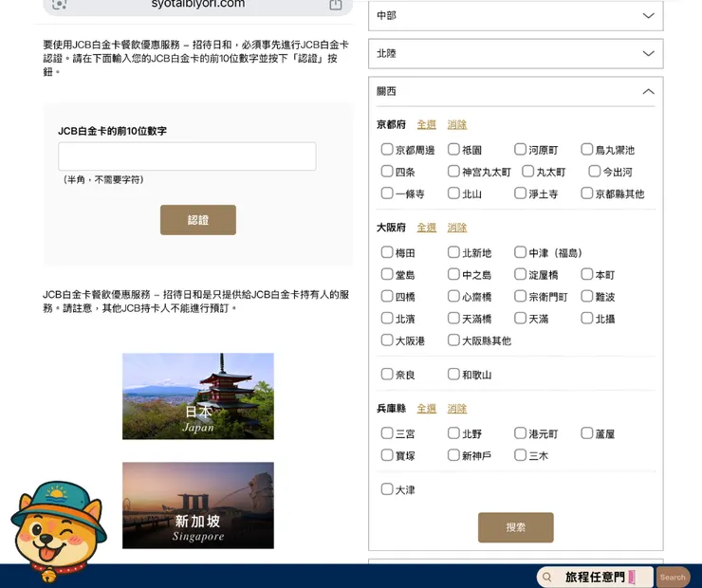The width and height of the screenshot is (702, 588).
Task: Tap the reader icon left of the URL
Action: (x=59, y=5)
